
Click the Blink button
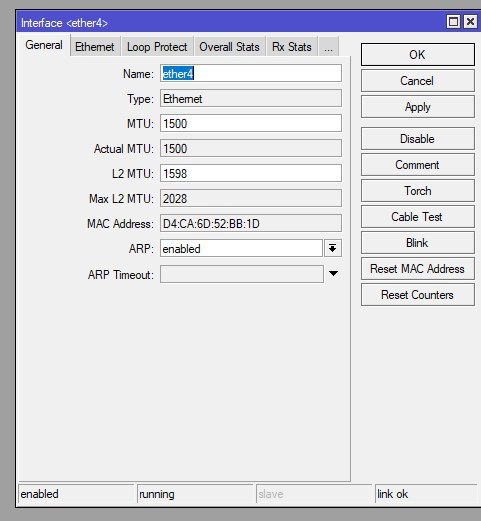pos(418,243)
